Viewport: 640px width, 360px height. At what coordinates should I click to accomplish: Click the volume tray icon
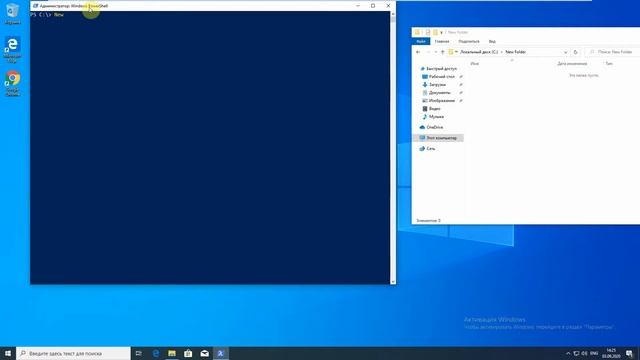[584, 353]
